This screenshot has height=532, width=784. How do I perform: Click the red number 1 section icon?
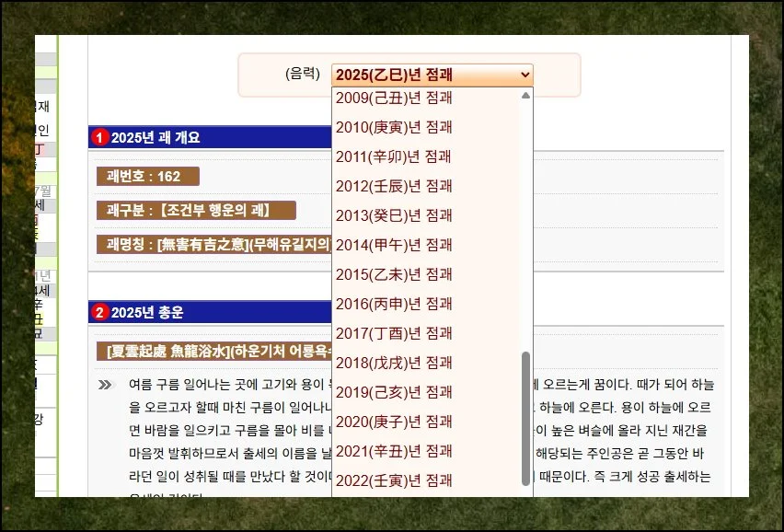pyautogui.click(x=100, y=138)
